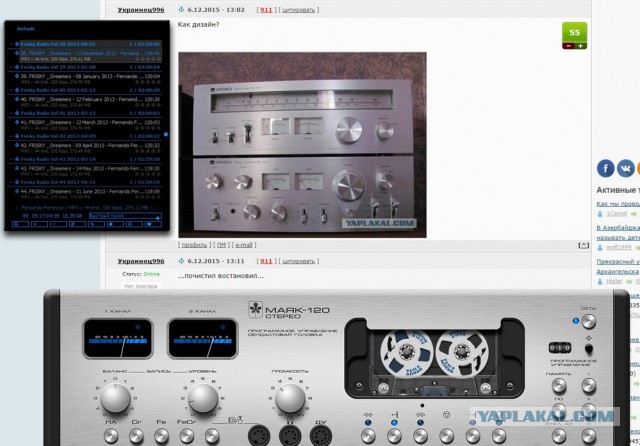The height and width of the screenshot is (446, 640).
Task: Click the 010 tape counter display
Action: click(560, 348)
